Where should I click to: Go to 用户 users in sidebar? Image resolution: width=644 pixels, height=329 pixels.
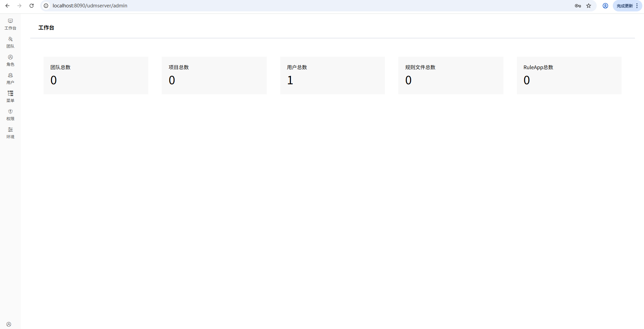pyautogui.click(x=10, y=79)
